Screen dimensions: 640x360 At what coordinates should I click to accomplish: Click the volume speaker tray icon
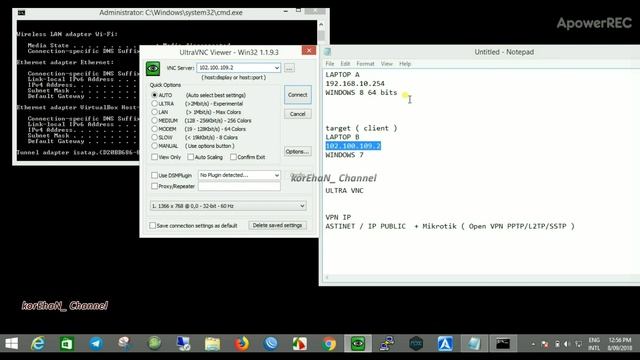pos(567,344)
